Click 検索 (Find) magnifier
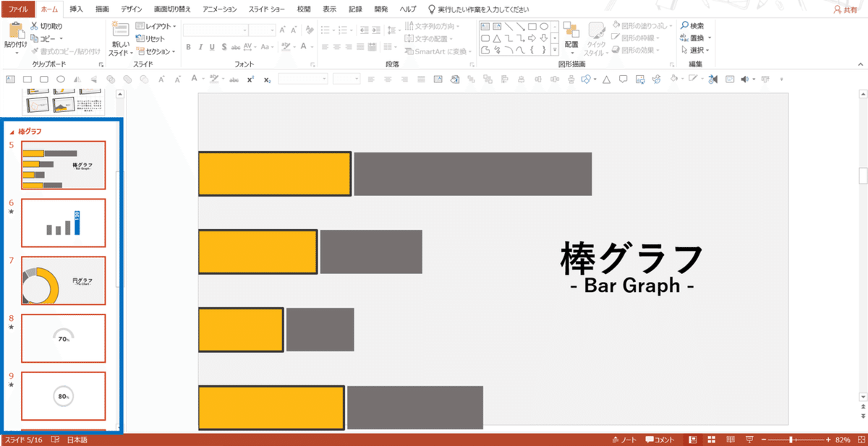868x446 pixels. (692, 25)
